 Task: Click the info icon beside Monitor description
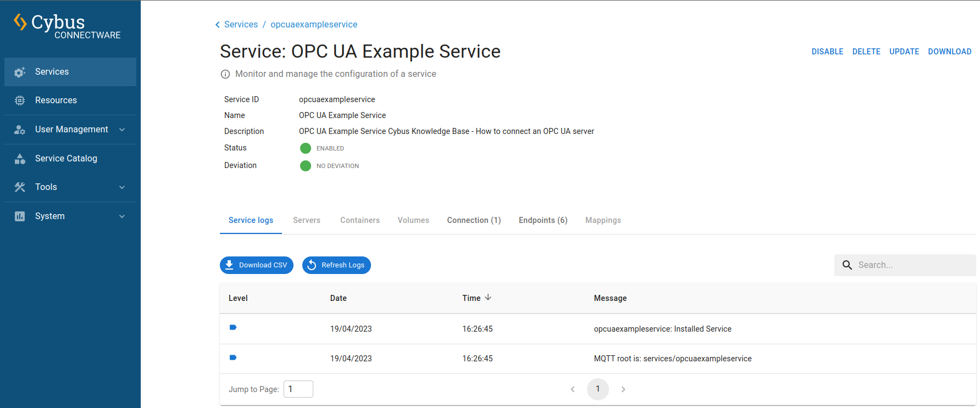click(x=225, y=74)
